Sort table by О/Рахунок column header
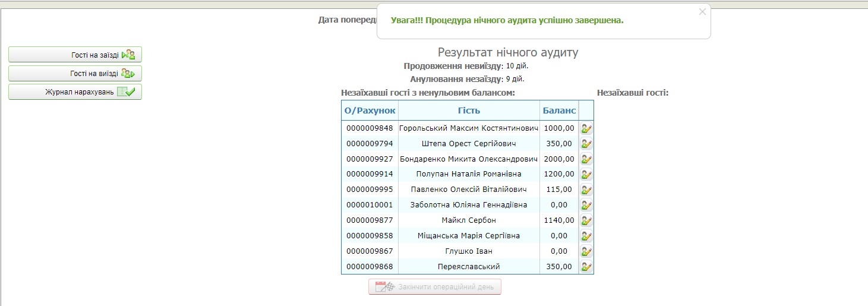The height and width of the screenshot is (306, 868). (370, 111)
